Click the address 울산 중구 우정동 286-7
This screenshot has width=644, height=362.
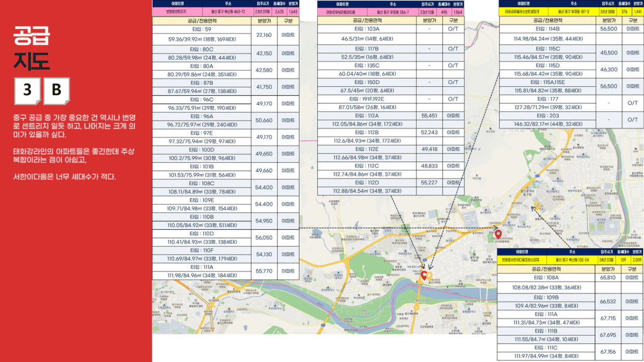pyautogui.click(x=394, y=11)
